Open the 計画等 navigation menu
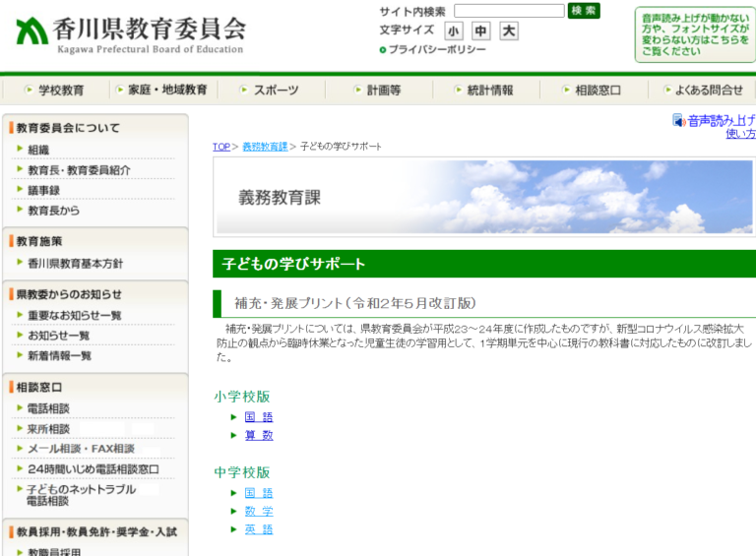 [378, 91]
